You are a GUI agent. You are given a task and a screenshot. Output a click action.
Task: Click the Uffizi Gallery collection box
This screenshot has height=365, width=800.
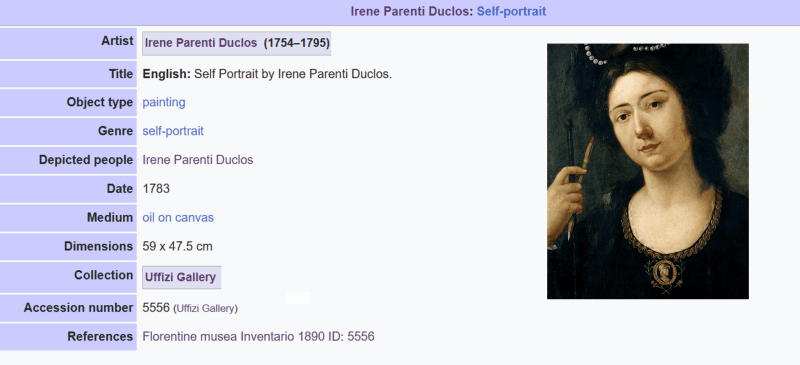pyautogui.click(x=181, y=277)
